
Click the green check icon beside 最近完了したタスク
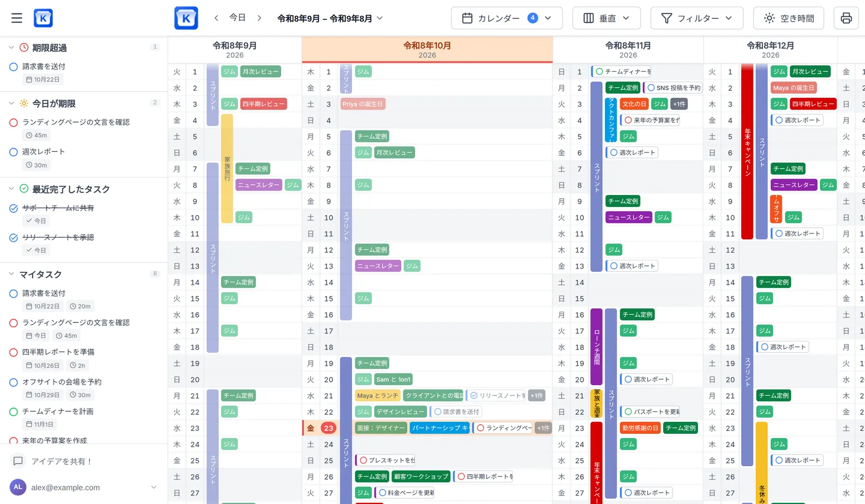point(24,189)
